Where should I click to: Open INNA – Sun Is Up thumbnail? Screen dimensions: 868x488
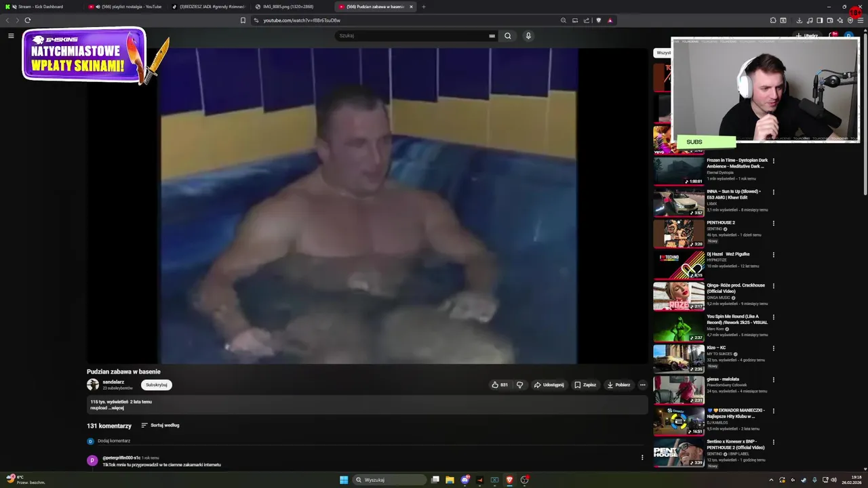point(679,203)
